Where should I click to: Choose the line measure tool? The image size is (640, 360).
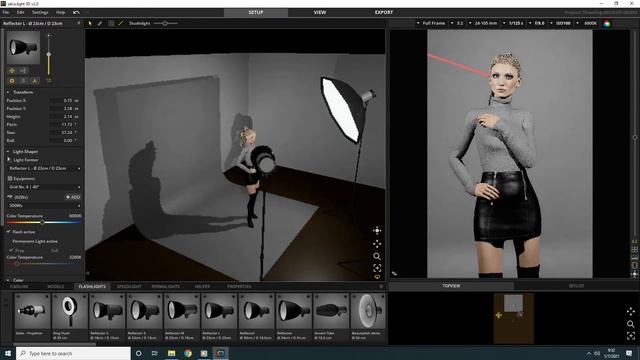121,23
